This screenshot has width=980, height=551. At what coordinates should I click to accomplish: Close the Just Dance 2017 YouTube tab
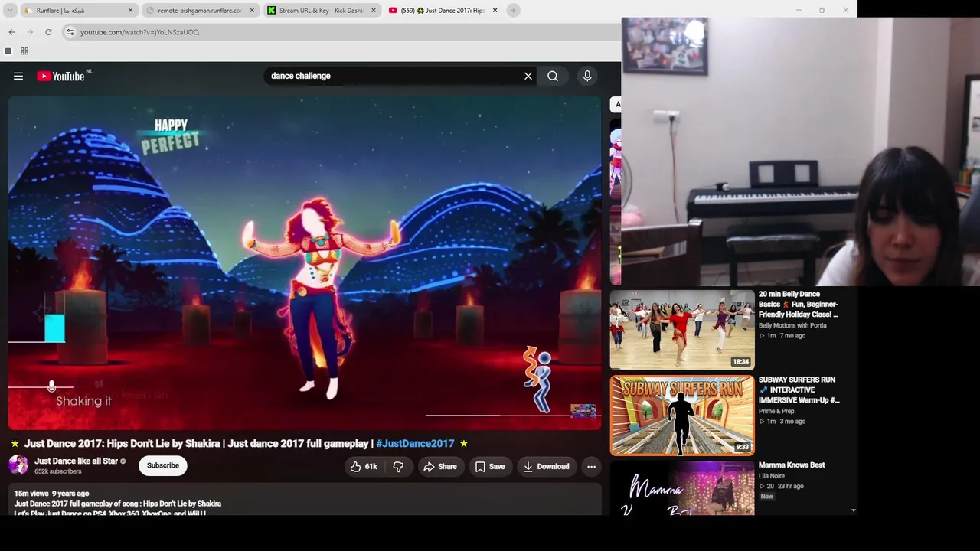(x=495, y=11)
